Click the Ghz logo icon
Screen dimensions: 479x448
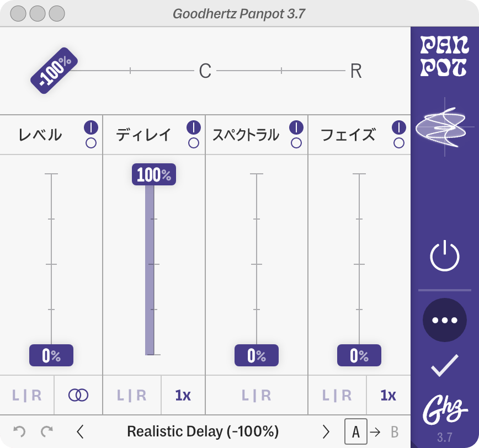[x=445, y=410]
